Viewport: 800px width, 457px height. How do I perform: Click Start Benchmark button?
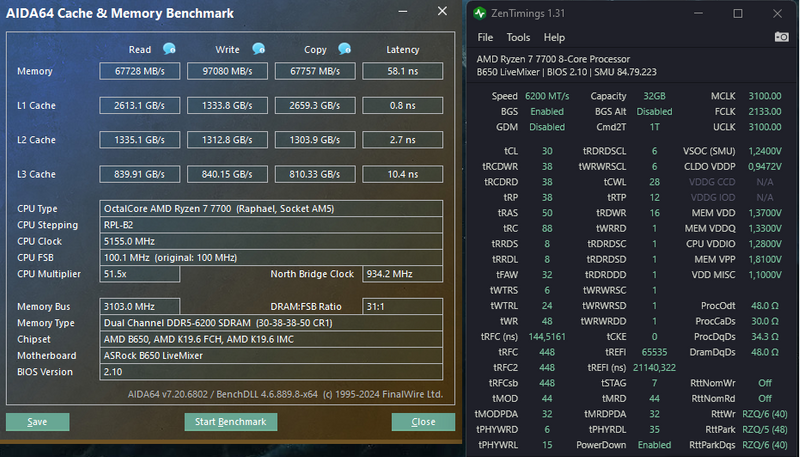[231, 422]
